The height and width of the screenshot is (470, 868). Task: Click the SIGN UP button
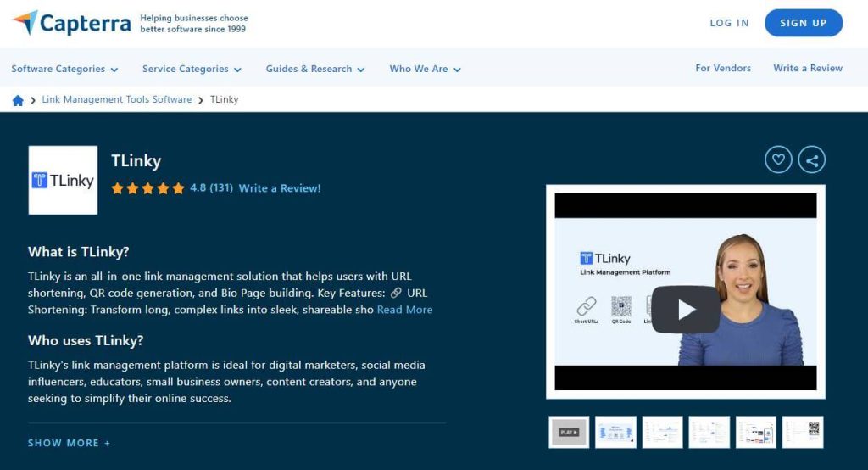pos(804,23)
